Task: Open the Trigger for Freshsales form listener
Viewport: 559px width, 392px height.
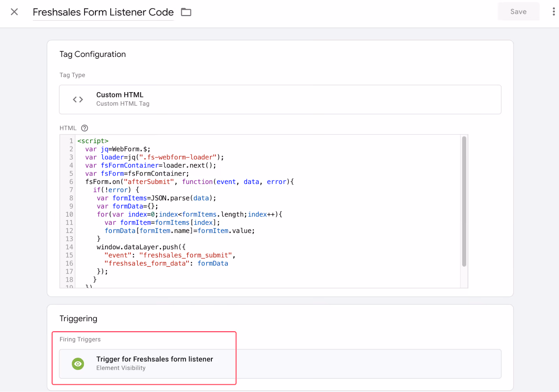Action: (x=280, y=364)
